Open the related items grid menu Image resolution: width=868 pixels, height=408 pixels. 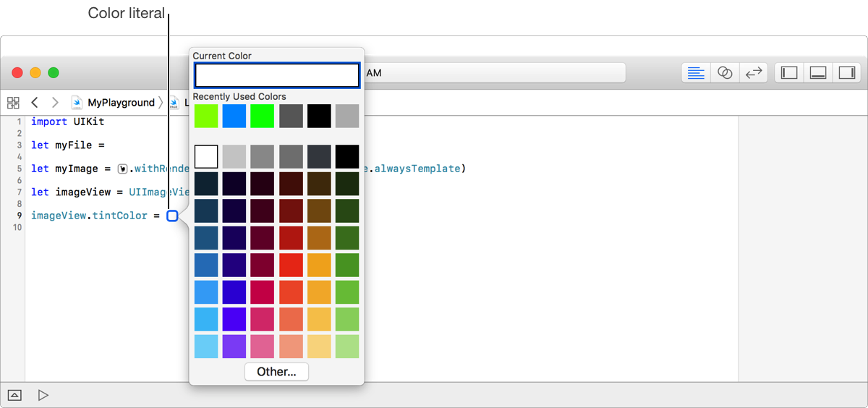pyautogui.click(x=13, y=103)
